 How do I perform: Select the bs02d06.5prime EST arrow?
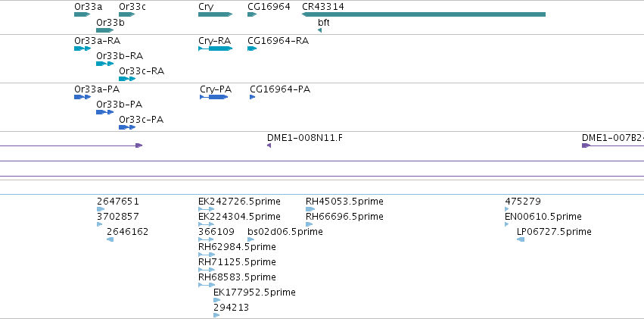pyautogui.click(x=251, y=239)
